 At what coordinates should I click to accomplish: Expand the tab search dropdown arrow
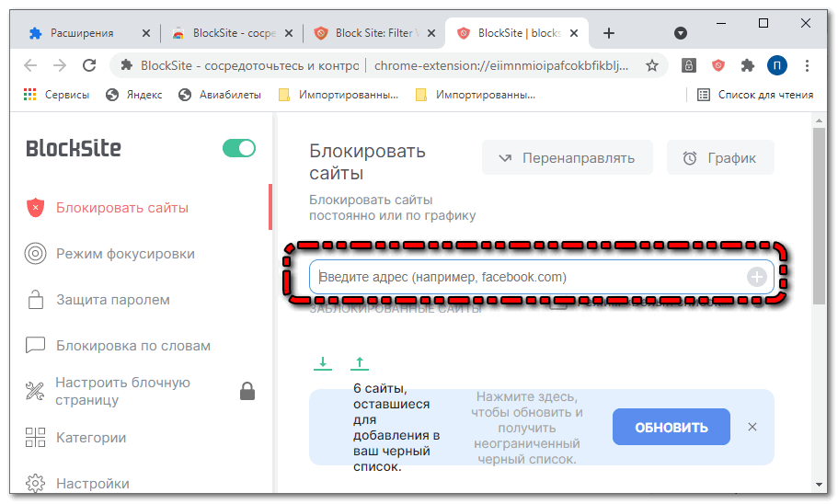[681, 33]
